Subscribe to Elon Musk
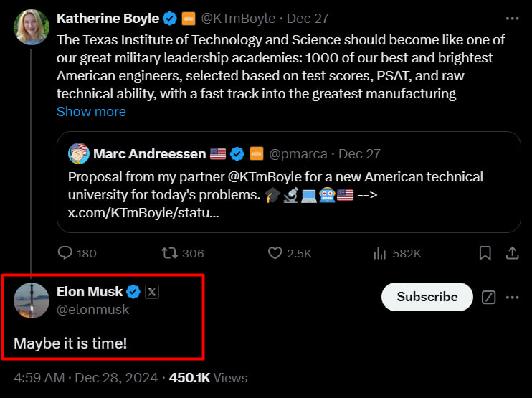532x398 pixels. click(x=427, y=297)
